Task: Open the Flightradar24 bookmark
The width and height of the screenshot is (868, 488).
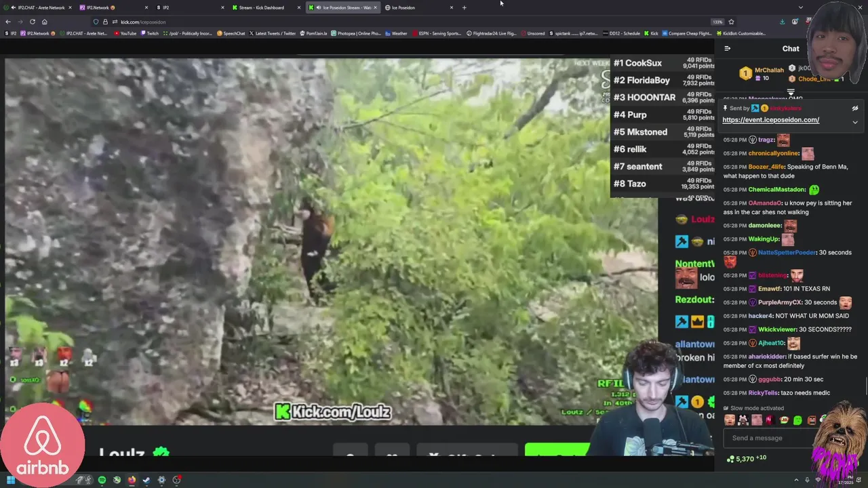Action: coord(492,33)
